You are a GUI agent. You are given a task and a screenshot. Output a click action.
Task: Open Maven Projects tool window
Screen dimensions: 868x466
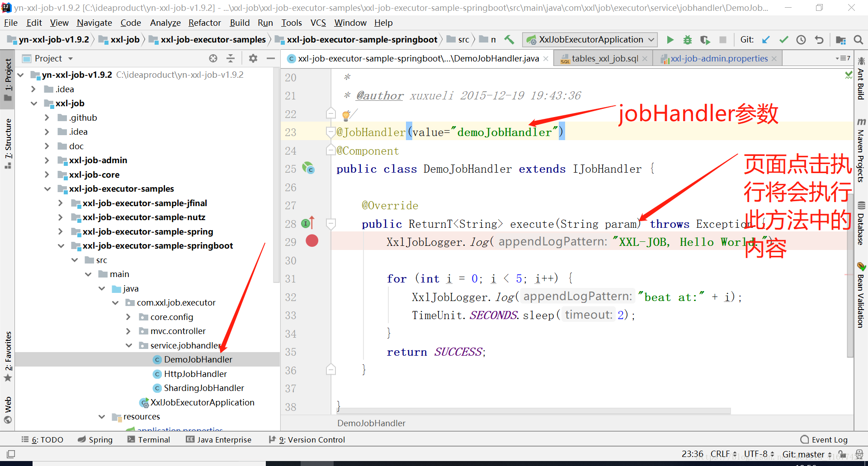pyautogui.click(x=861, y=151)
